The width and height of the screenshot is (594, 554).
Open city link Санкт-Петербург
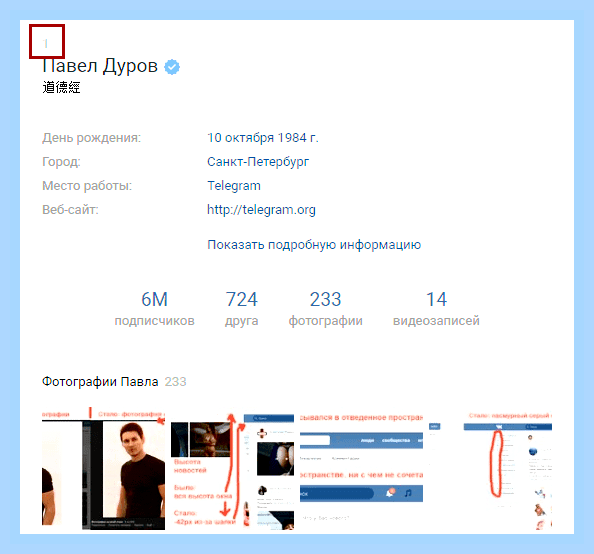258,162
